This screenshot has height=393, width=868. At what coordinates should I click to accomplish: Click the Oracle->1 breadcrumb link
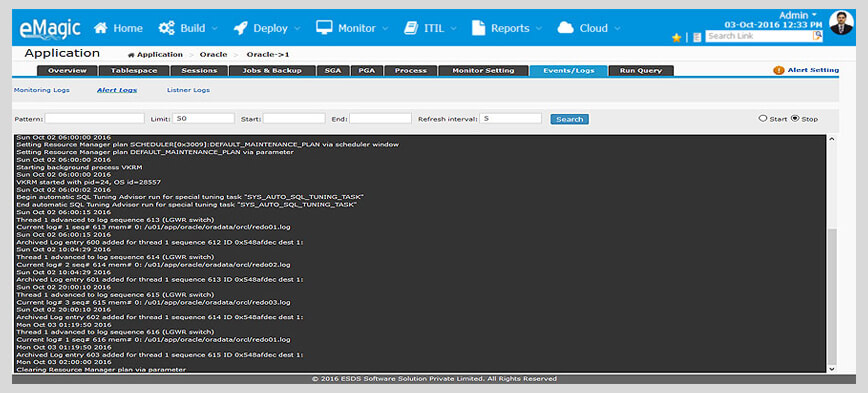tap(268, 55)
